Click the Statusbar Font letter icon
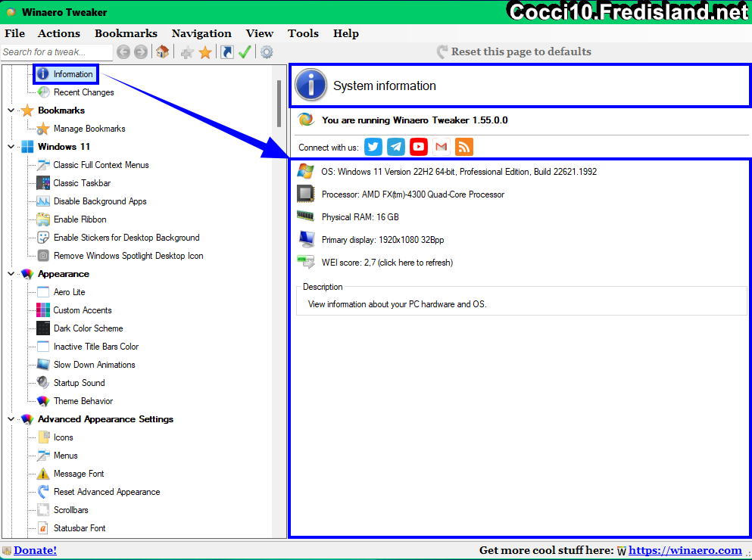The width and height of the screenshot is (752, 560). tap(43, 528)
